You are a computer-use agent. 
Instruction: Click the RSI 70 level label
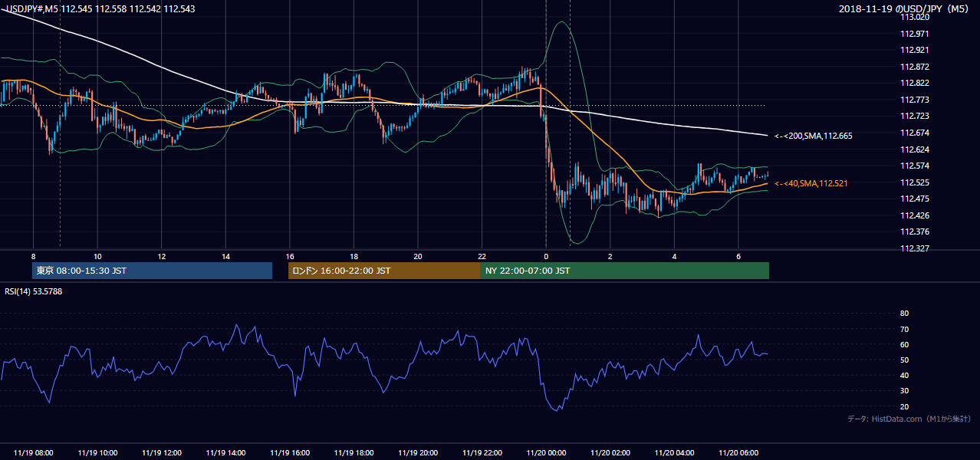click(904, 329)
